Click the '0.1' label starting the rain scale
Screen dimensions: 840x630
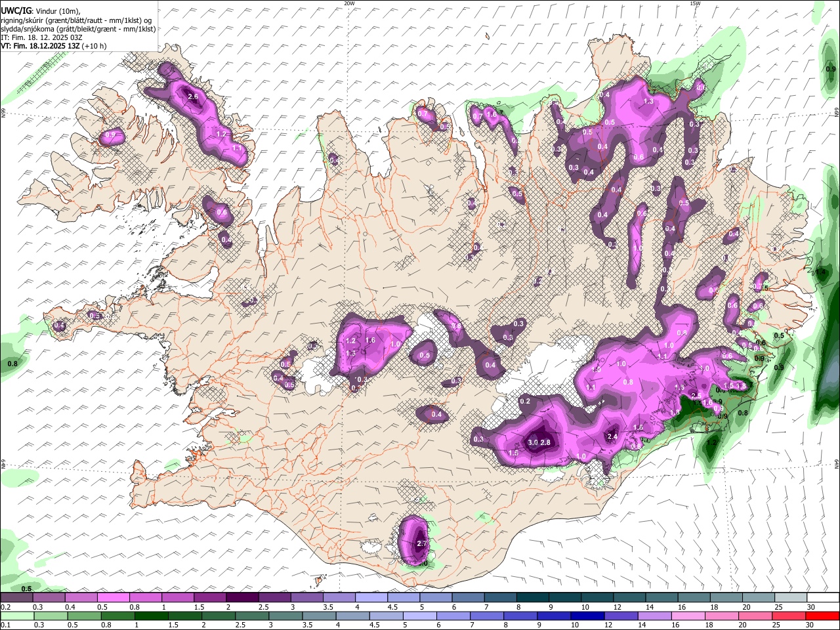(5, 625)
